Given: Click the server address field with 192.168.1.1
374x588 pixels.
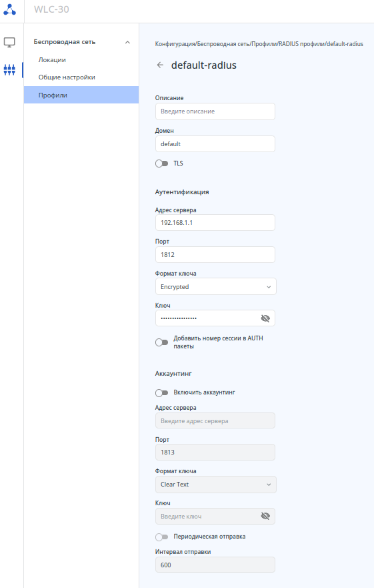Looking at the screenshot, I should pyautogui.click(x=215, y=223).
